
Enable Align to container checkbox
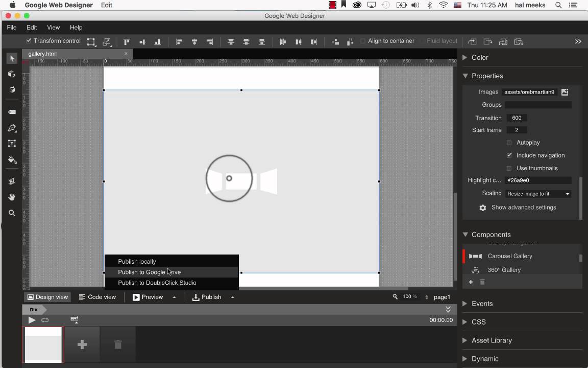coord(362,41)
